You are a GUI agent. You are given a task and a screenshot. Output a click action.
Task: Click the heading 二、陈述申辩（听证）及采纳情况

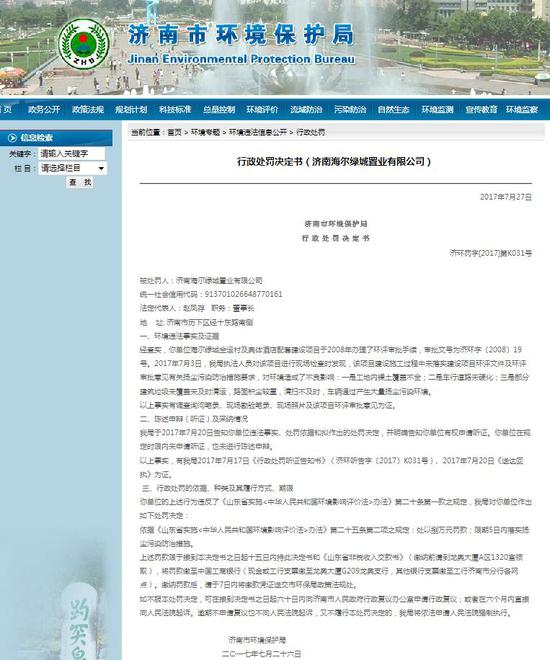(x=194, y=419)
